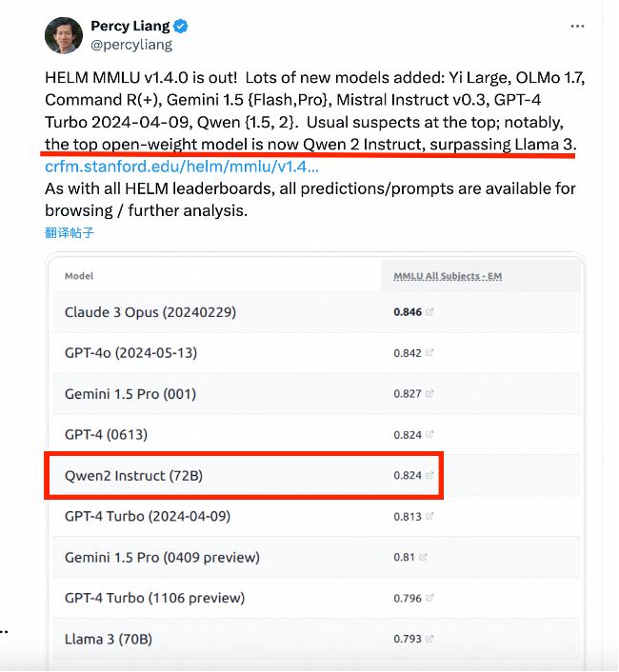Click the Model column header
The height and width of the screenshot is (672, 619).
point(80,276)
